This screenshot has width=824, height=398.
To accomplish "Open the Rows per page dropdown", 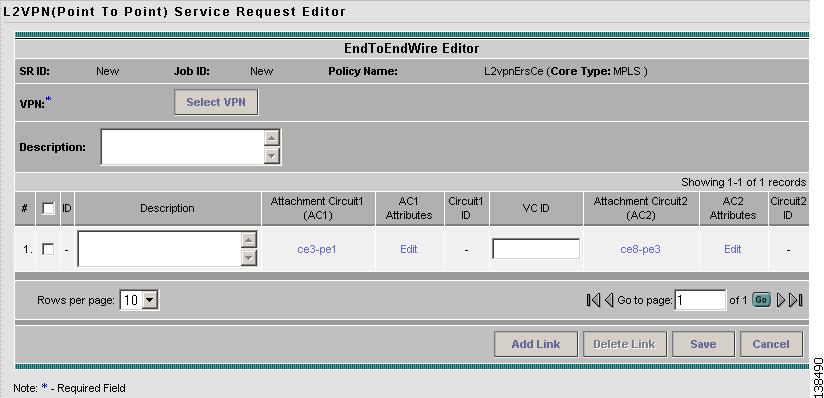I will [139, 300].
